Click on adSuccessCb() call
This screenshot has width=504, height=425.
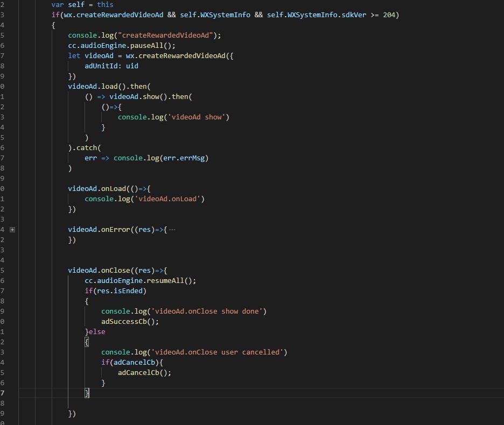point(130,322)
